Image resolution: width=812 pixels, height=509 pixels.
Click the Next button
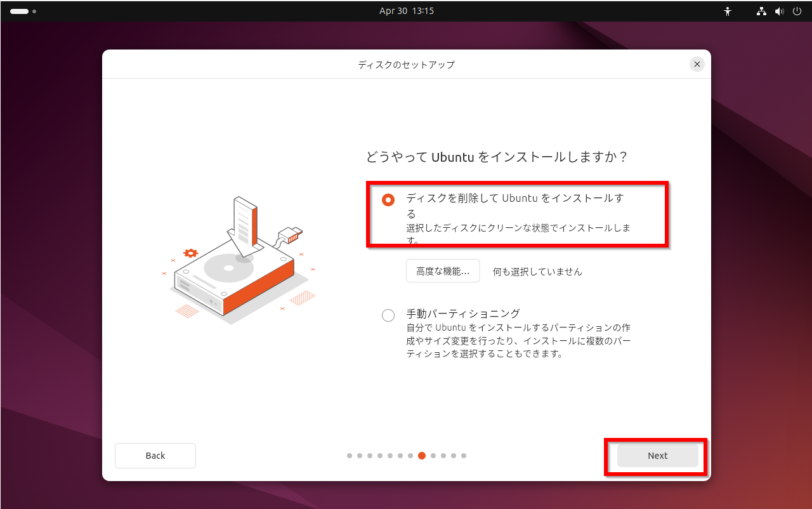tap(657, 456)
